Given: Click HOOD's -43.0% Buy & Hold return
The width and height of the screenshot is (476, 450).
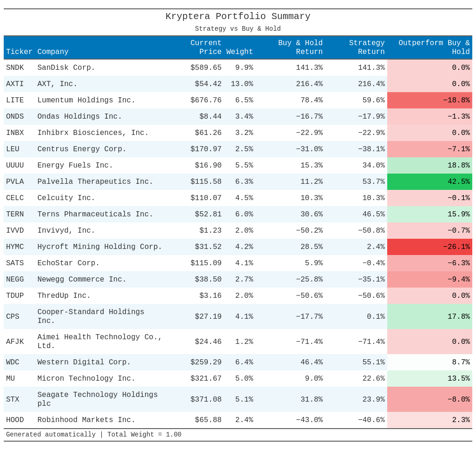Looking at the screenshot, I should [309, 420].
